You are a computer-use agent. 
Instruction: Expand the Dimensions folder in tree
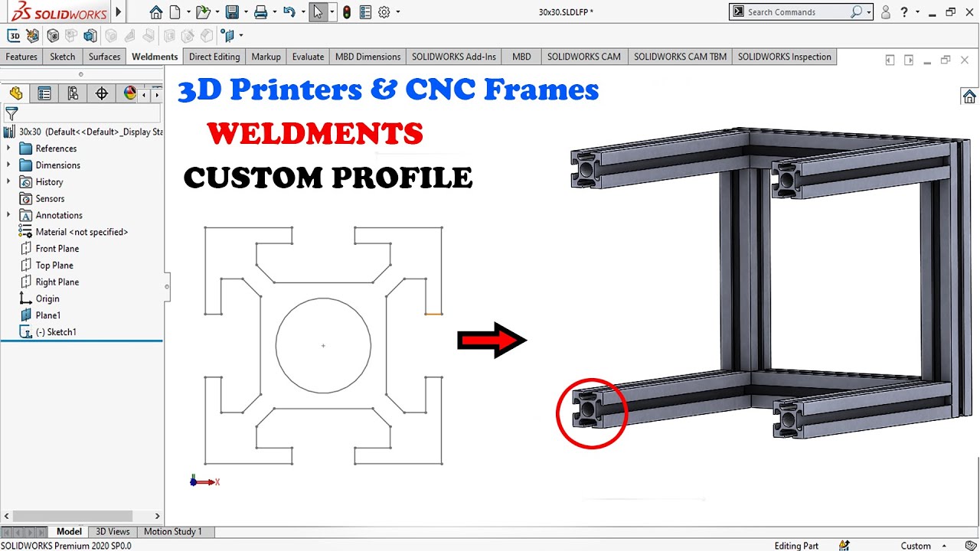[x=8, y=165]
